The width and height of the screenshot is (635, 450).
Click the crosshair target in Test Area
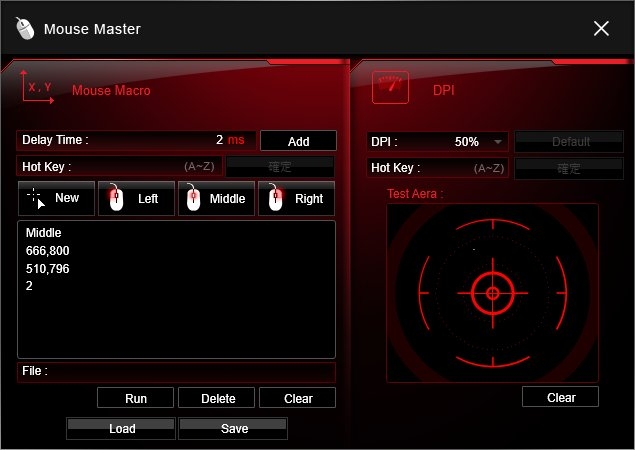(492, 293)
